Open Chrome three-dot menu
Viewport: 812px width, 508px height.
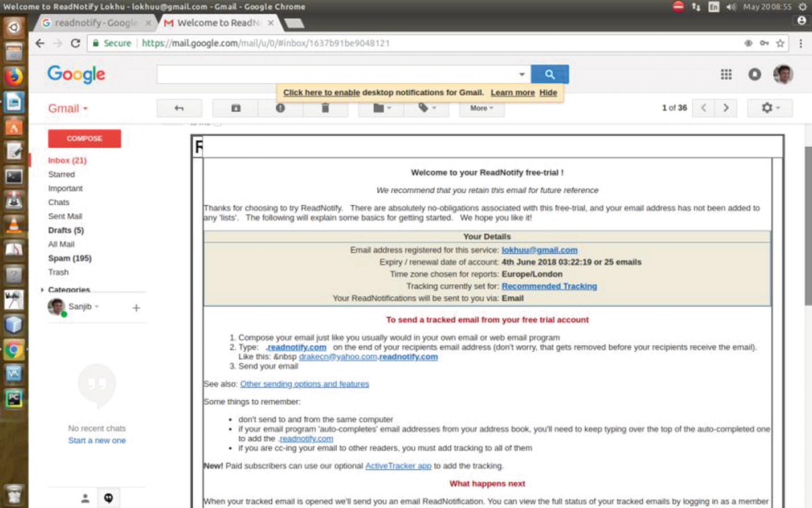click(801, 43)
